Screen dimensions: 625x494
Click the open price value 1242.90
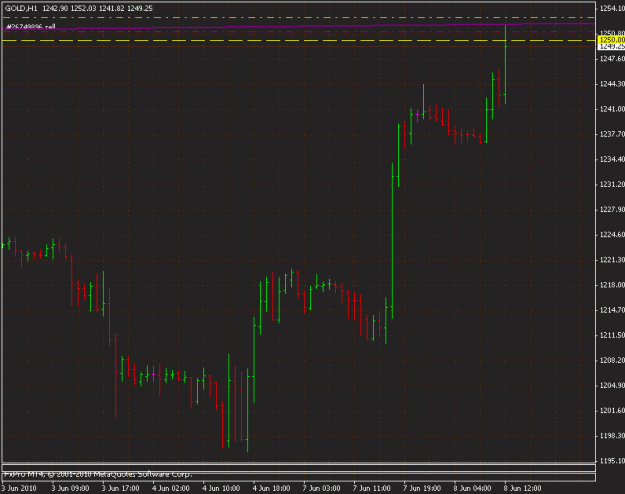[55, 8]
